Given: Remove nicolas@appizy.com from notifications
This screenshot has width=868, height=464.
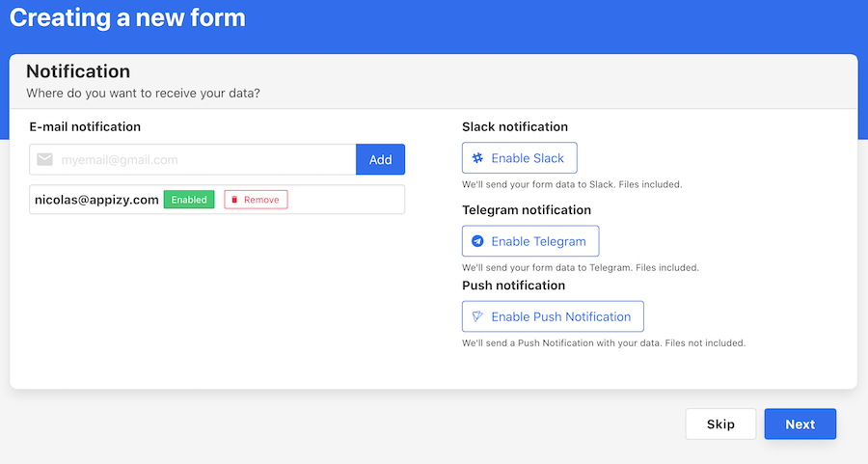Looking at the screenshot, I should pos(256,200).
